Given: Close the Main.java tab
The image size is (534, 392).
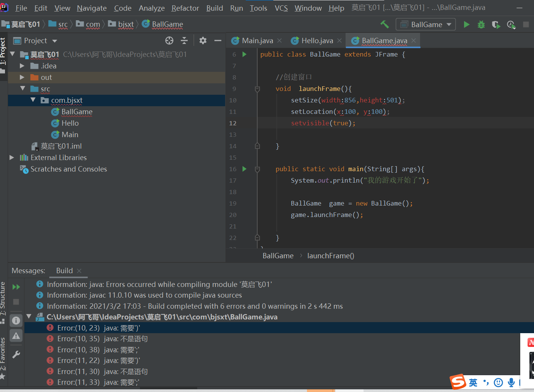Looking at the screenshot, I should pyautogui.click(x=279, y=40).
